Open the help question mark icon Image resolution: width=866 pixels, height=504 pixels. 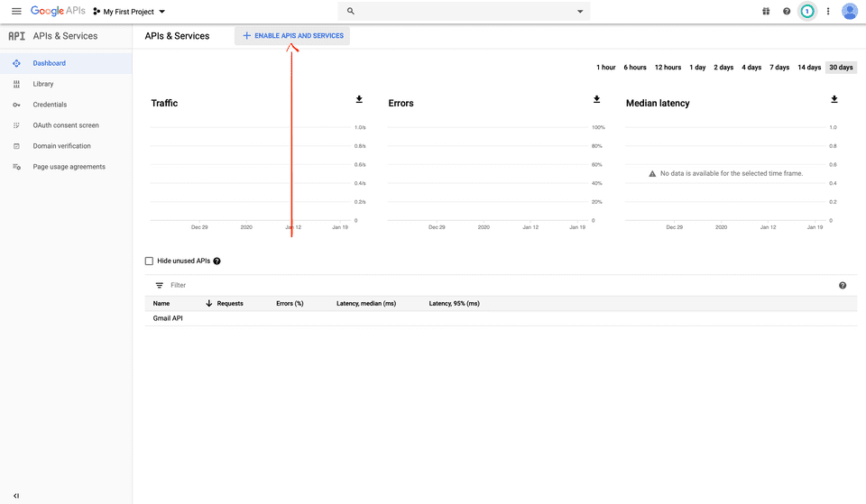tap(787, 11)
